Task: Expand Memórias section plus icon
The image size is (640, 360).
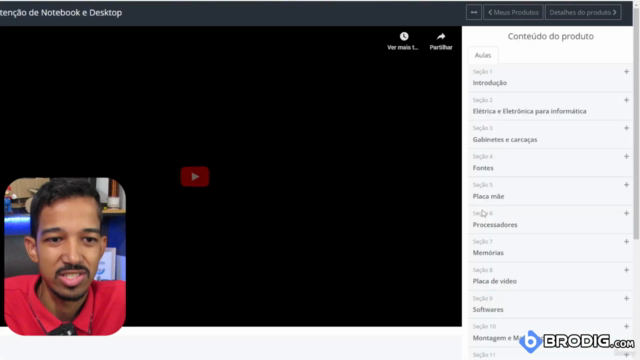Action: (x=626, y=242)
